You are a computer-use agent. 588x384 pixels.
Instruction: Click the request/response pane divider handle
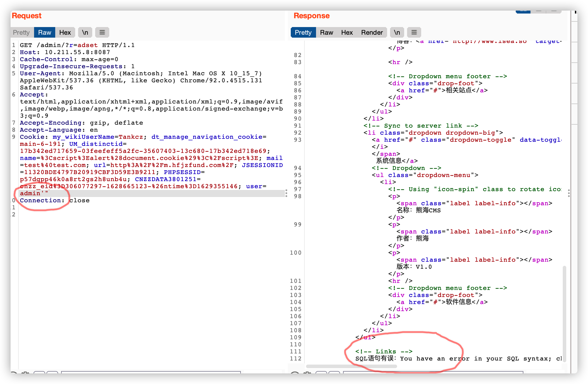286,193
